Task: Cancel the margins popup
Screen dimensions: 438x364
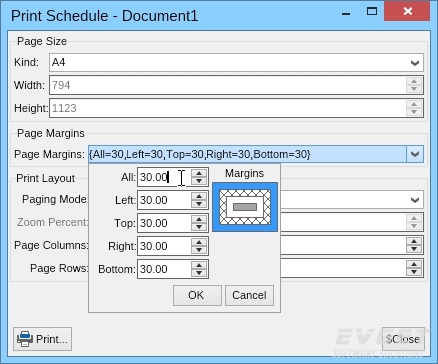Action: pos(249,295)
